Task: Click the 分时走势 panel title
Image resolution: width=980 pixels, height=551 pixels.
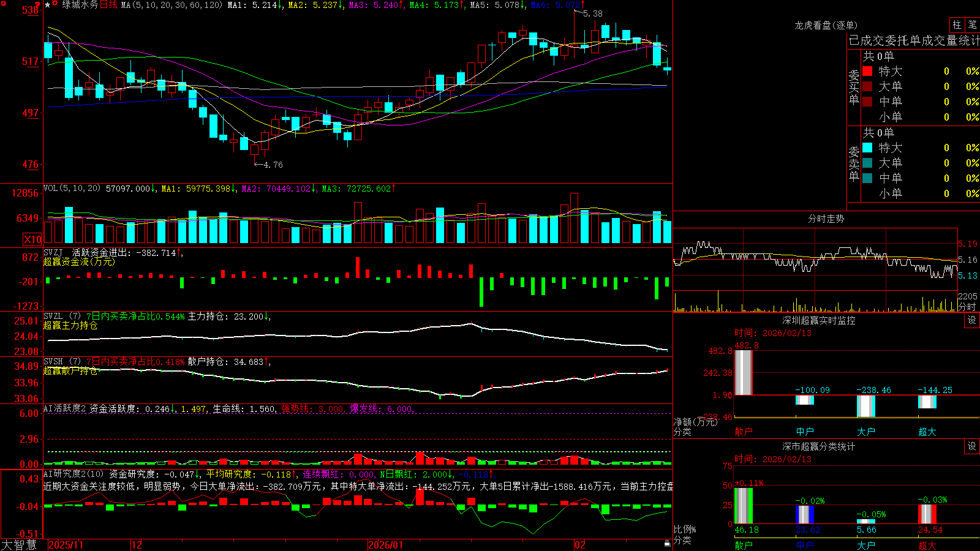Action: coord(826,219)
